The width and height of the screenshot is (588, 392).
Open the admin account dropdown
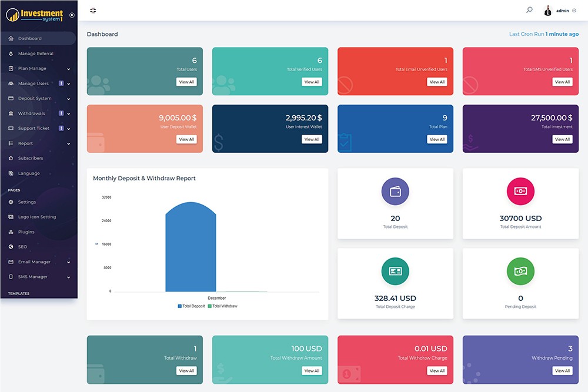[566, 11]
